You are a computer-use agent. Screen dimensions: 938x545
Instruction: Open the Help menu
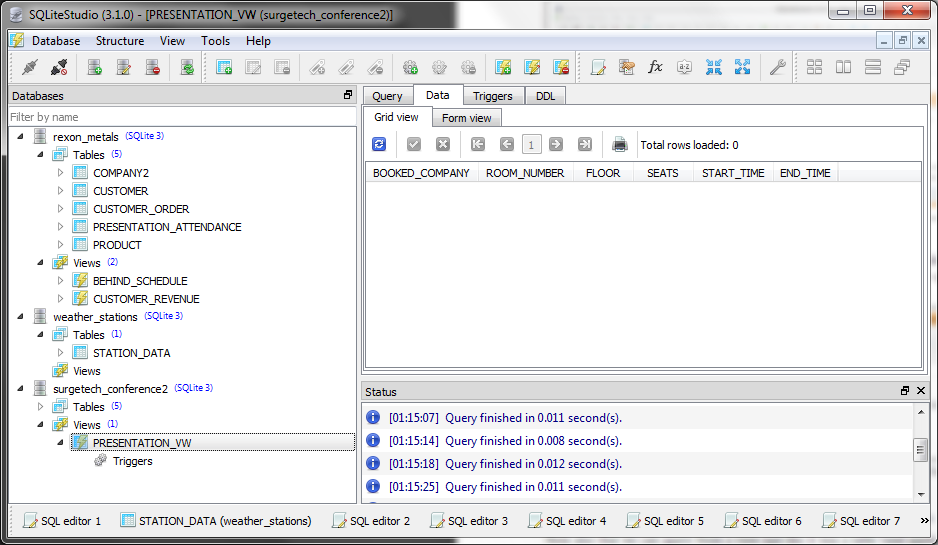[x=258, y=41]
